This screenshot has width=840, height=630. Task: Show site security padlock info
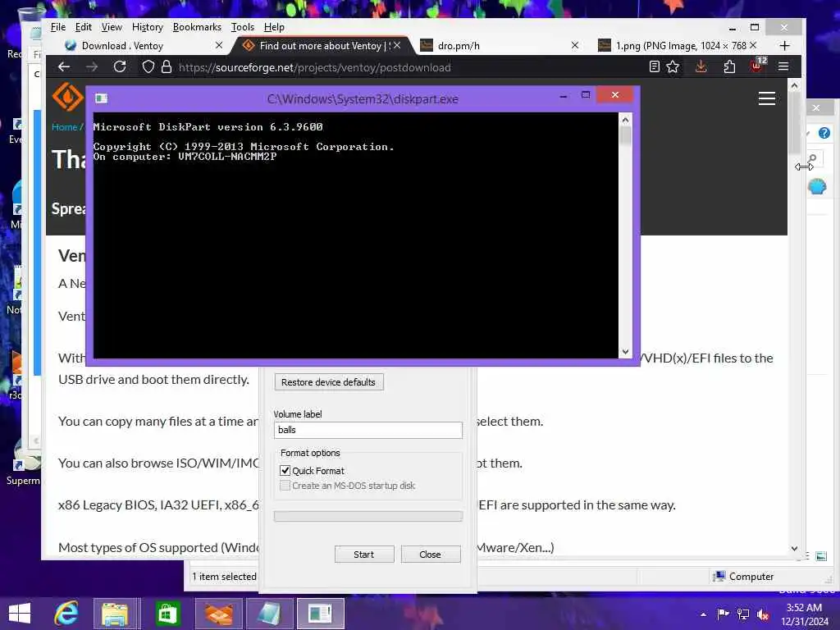[x=167, y=67]
